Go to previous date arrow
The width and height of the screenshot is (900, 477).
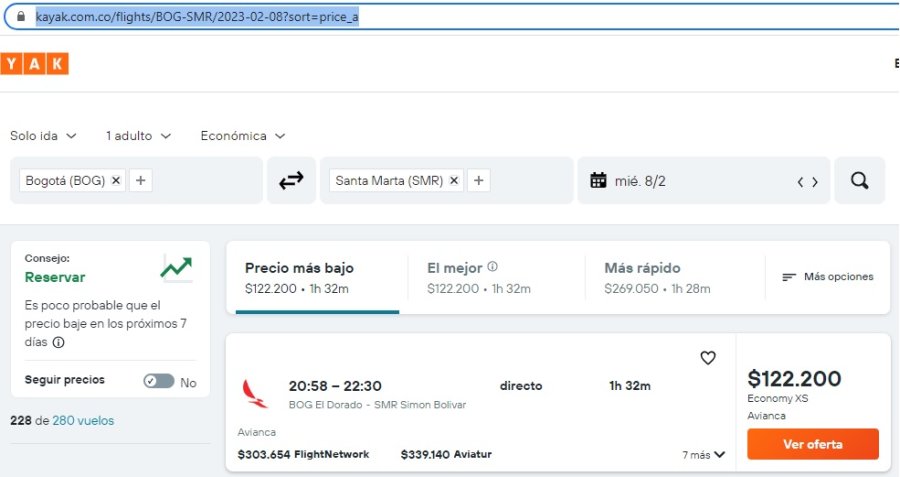(800, 182)
